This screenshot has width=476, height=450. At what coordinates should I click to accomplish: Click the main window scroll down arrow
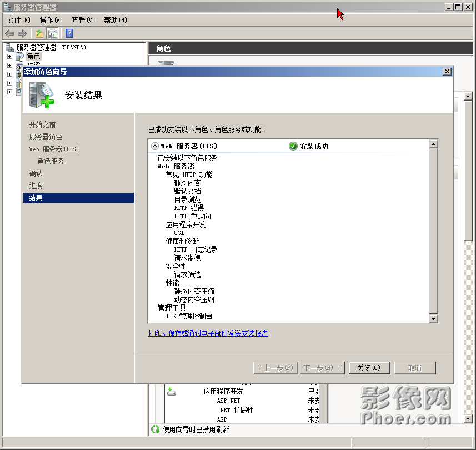coord(468,419)
